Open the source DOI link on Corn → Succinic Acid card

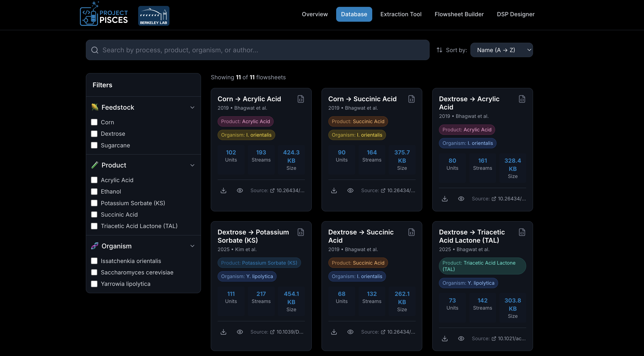point(398,190)
